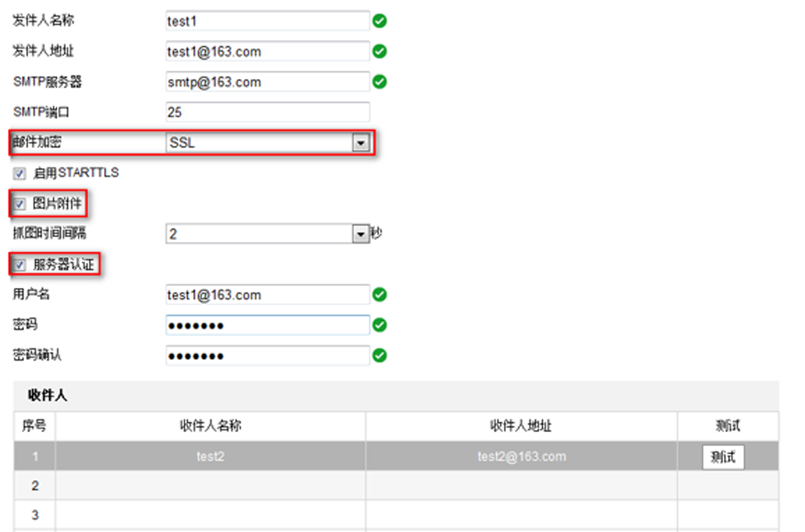Click the 发件人名称 input field
This screenshot has width=805, height=532.
[x=267, y=21]
